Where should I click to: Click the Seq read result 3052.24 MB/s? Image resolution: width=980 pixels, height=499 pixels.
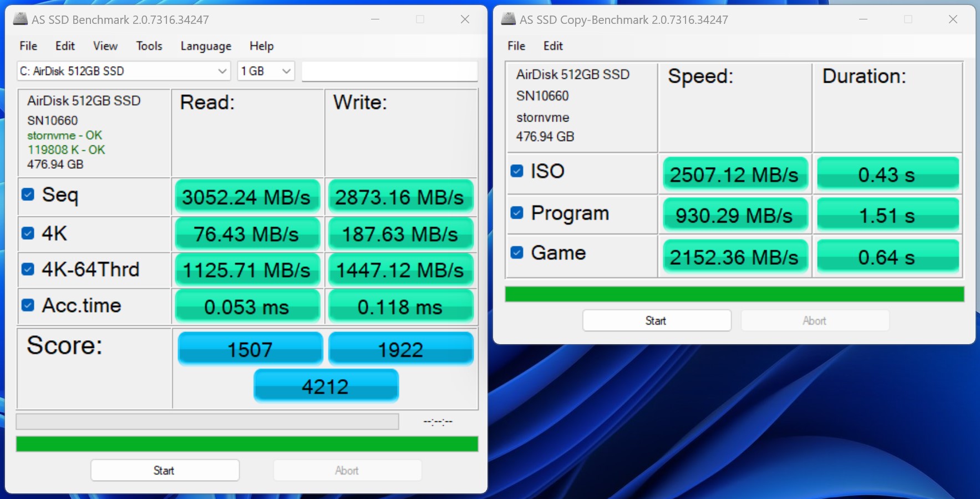click(x=247, y=197)
